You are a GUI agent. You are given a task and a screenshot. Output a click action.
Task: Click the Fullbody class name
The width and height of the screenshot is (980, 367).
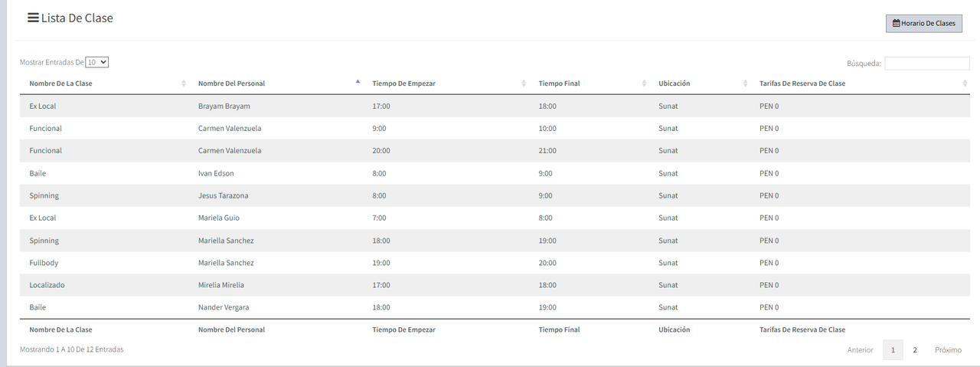coord(44,263)
